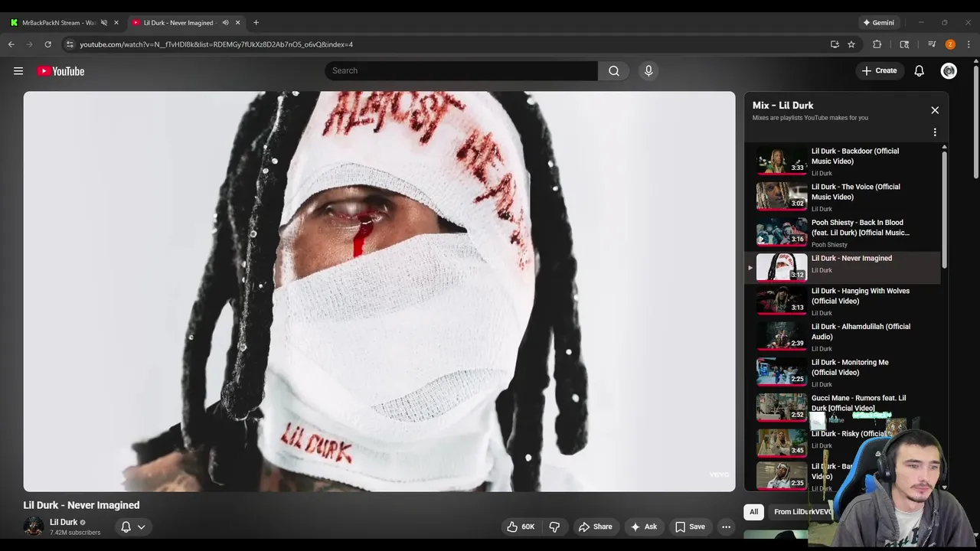Expand subscription notification dropdown chevron

[141, 527]
